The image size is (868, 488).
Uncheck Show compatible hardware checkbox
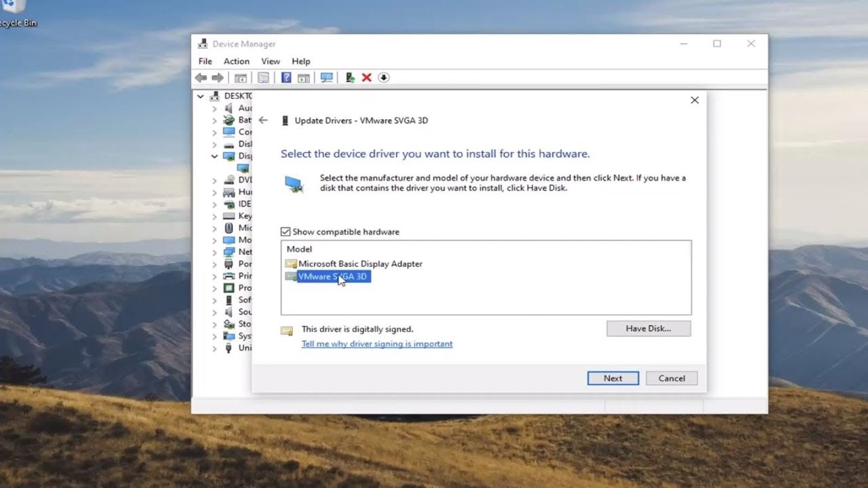[x=285, y=232]
